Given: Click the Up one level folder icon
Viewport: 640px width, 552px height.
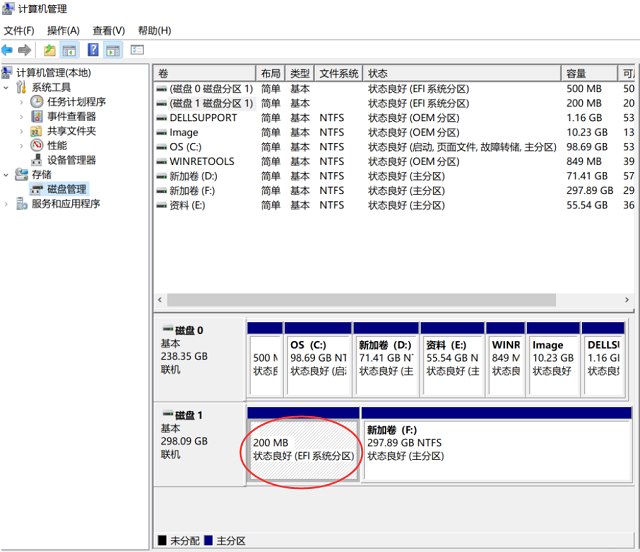Looking at the screenshot, I should click(x=50, y=50).
